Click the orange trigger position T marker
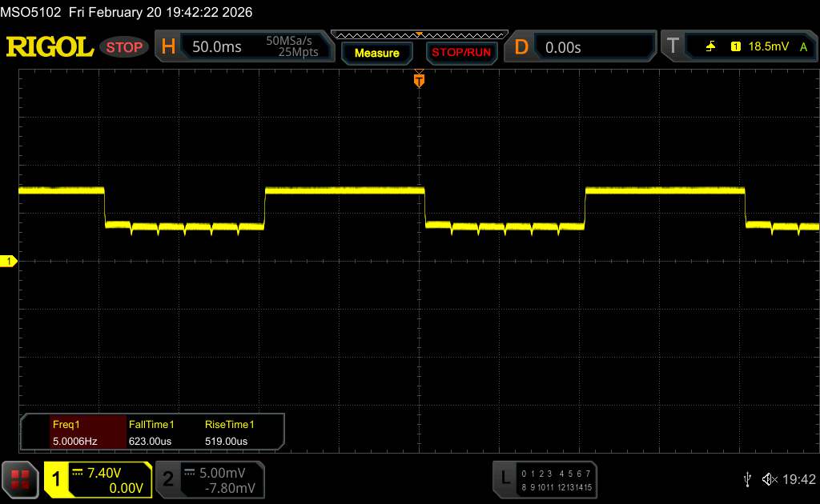 (418, 79)
